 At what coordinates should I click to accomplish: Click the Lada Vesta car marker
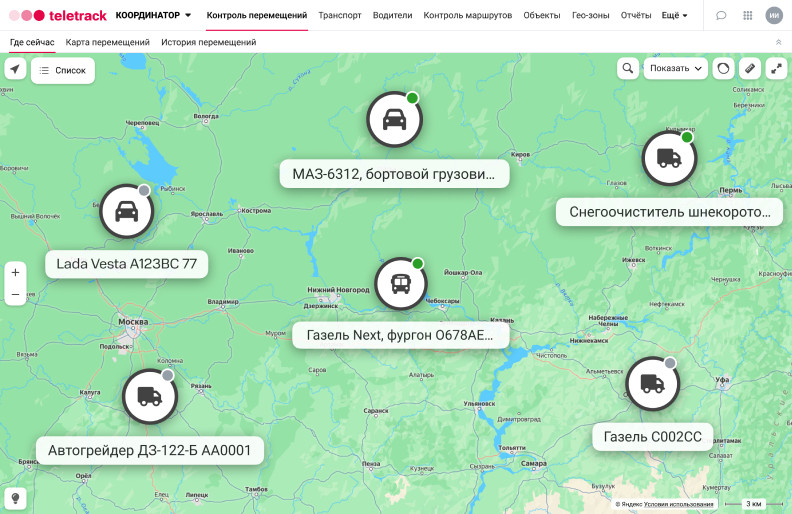127,211
